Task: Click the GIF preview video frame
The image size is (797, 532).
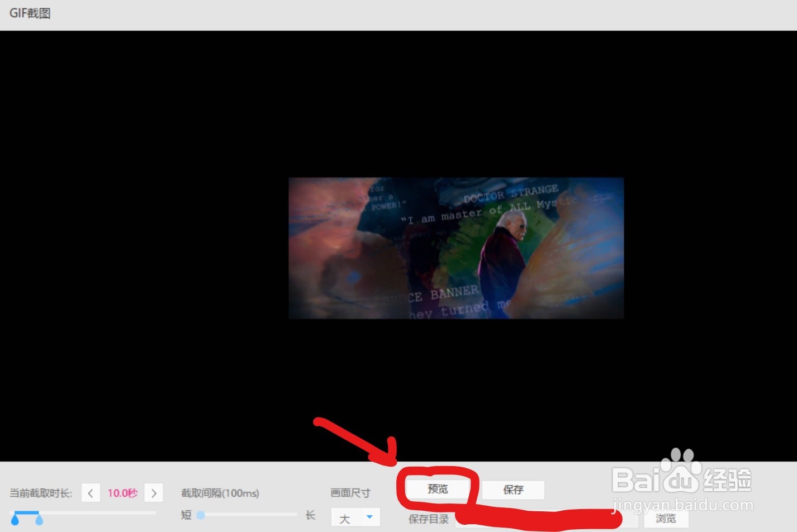Action: (456, 248)
